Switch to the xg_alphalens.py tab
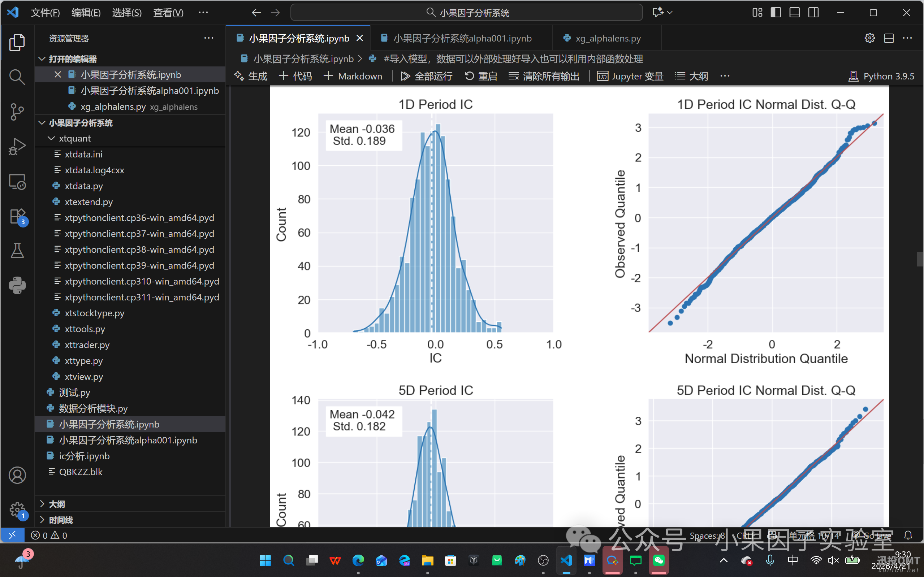924x577 pixels. coord(607,38)
